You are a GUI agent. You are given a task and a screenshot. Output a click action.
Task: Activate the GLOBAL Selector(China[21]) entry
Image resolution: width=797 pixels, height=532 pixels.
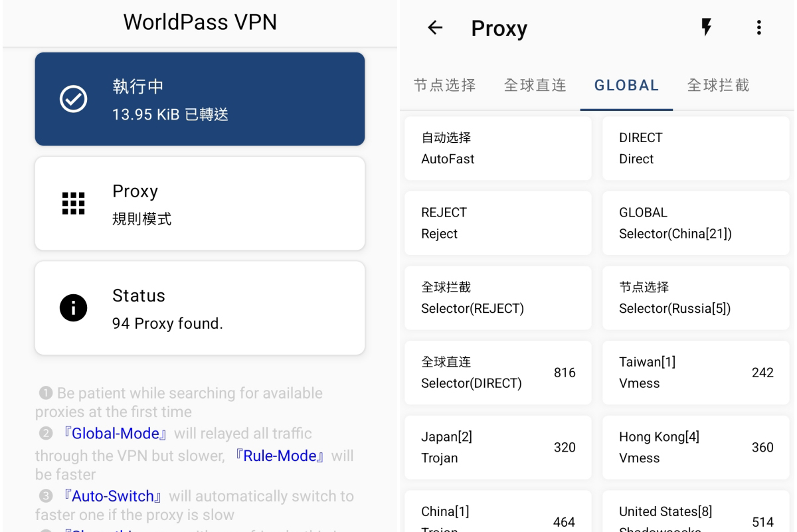695,222
